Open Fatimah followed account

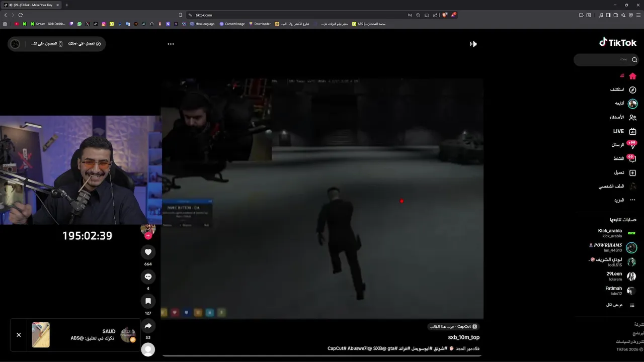click(x=620, y=291)
